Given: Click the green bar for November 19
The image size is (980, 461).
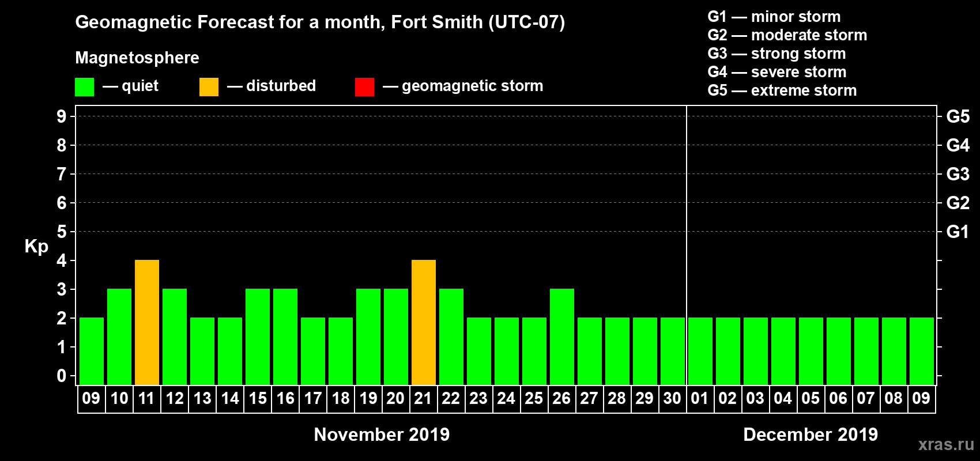Looking at the screenshot, I should click(368, 337).
